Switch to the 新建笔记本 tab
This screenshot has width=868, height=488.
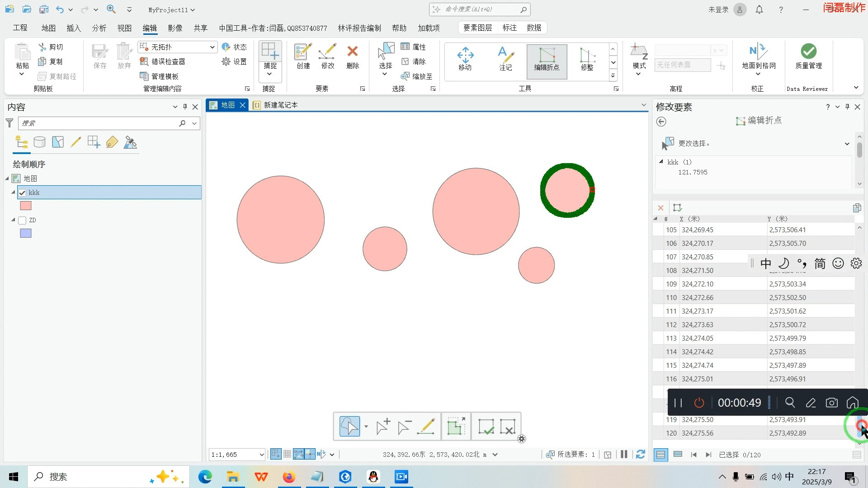(280, 105)
